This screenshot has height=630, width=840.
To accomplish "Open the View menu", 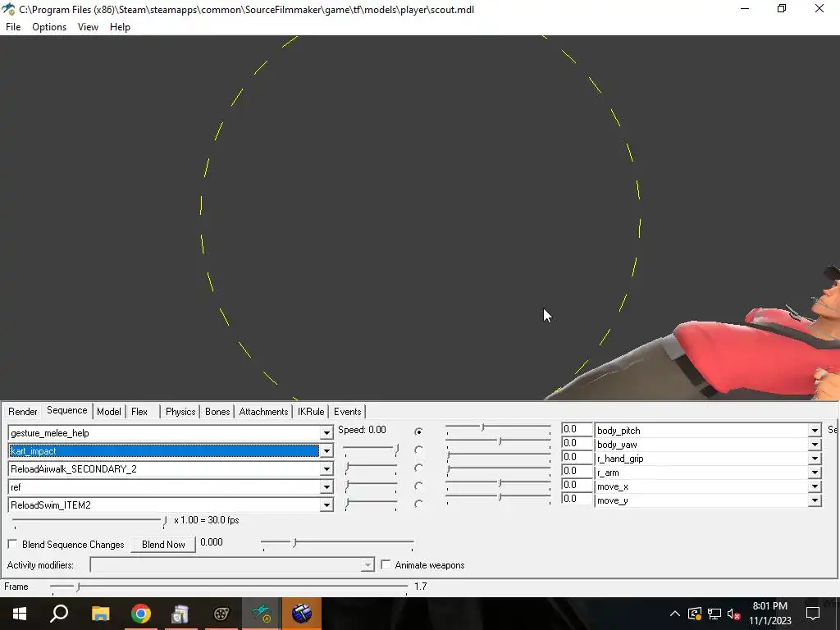I will (88, 27).
